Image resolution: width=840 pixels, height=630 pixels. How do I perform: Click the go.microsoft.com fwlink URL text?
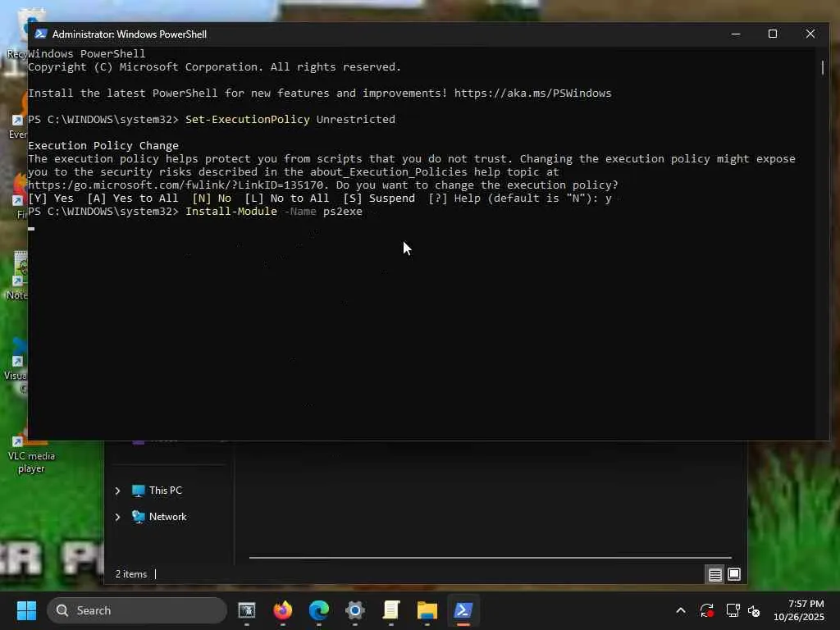coord(176,185)
